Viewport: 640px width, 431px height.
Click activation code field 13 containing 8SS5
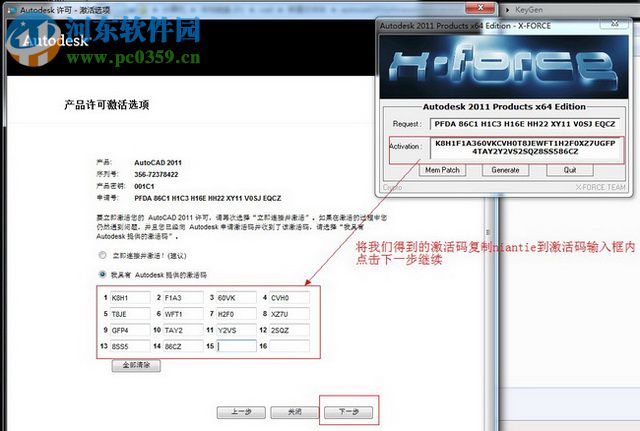(130, 346)
